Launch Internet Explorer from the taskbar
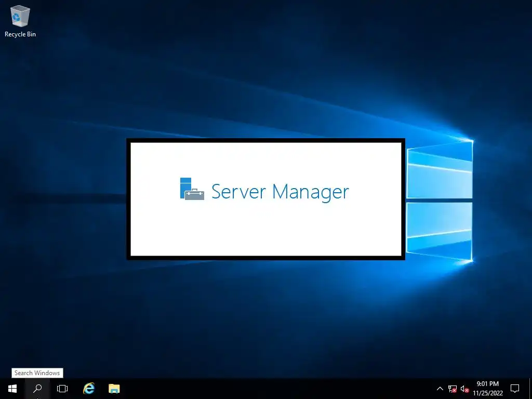This screenshot has width=532, height=399. (x=88, y=389)
